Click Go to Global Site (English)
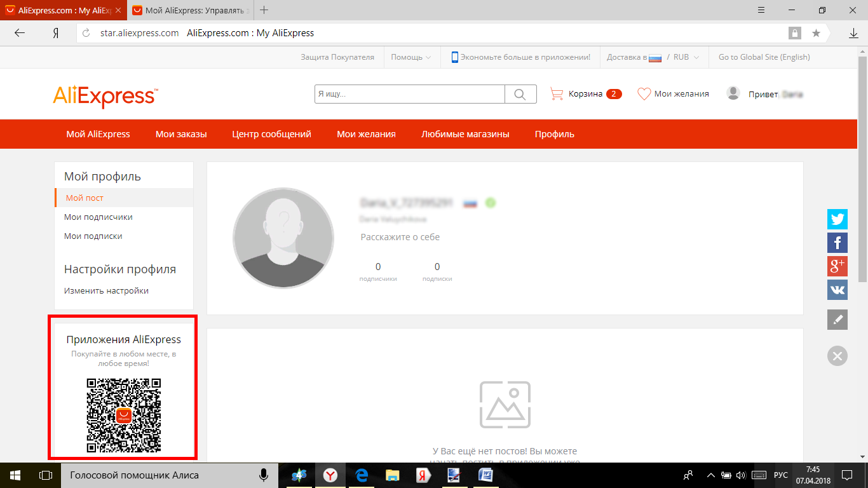This screenshot has height=488, width=868. coord(764,57)
